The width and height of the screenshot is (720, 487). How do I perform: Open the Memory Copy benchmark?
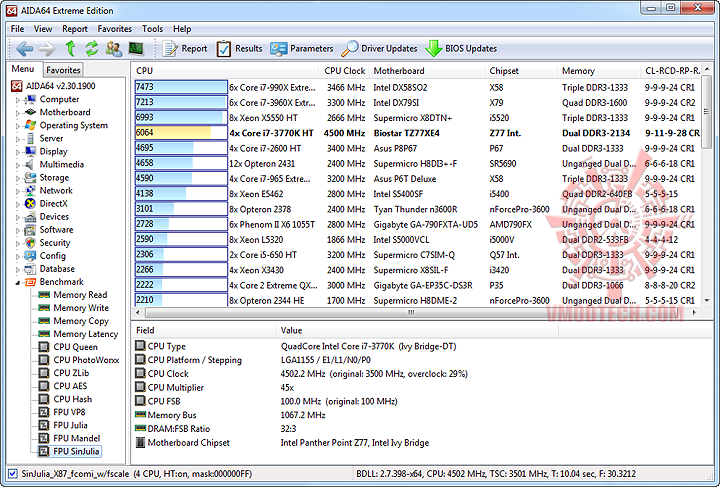click(x=81, y=321)
